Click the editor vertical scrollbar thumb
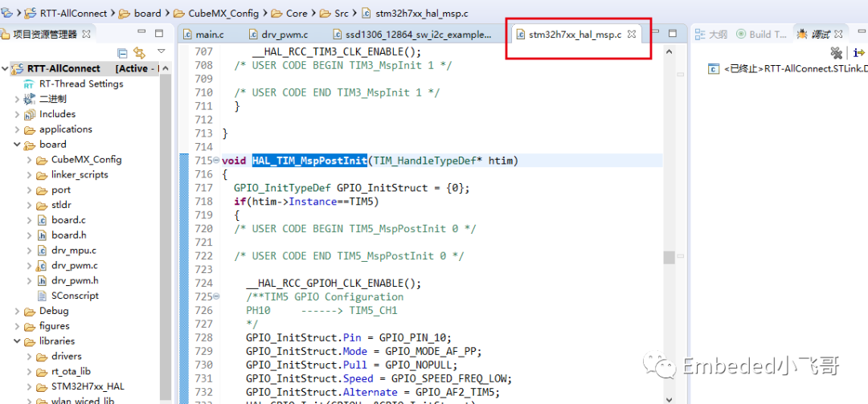The height and width of the screenshot is (404, 868). (x=669, y=257)
